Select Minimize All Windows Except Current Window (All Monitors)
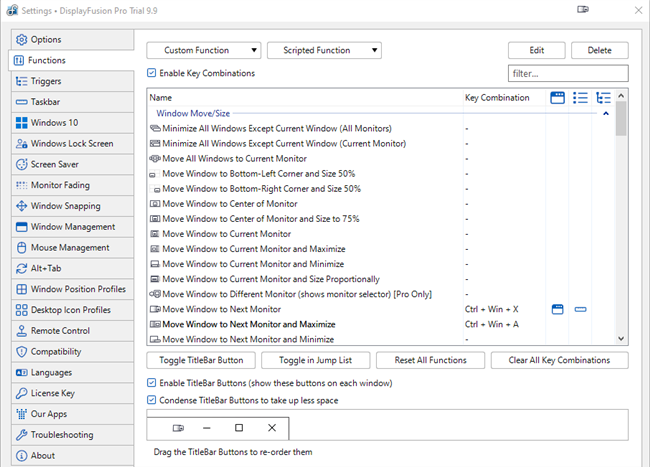 276,128
